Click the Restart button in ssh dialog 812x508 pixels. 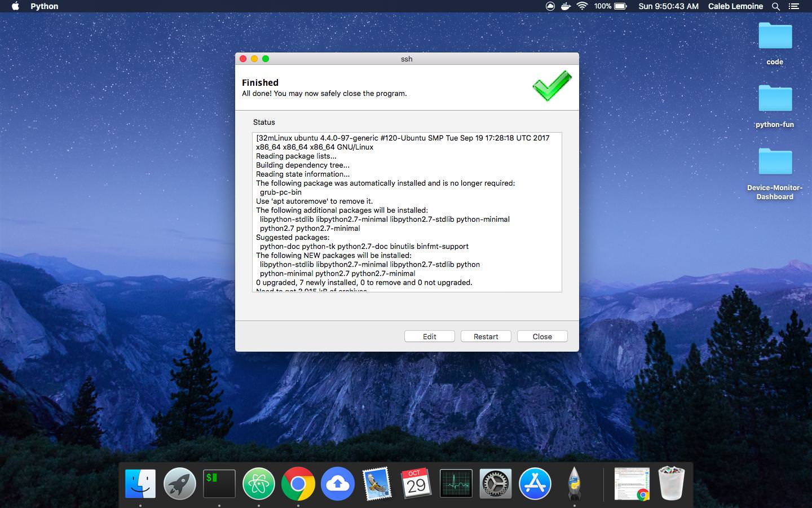pyautogui.click(x=486, y=336)
